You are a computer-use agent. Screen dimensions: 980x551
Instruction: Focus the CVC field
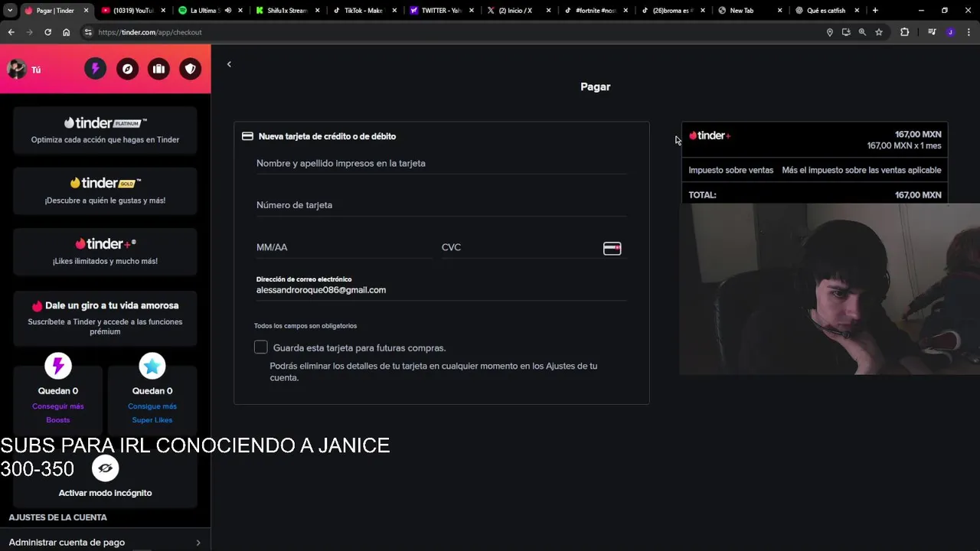(521, 247)
